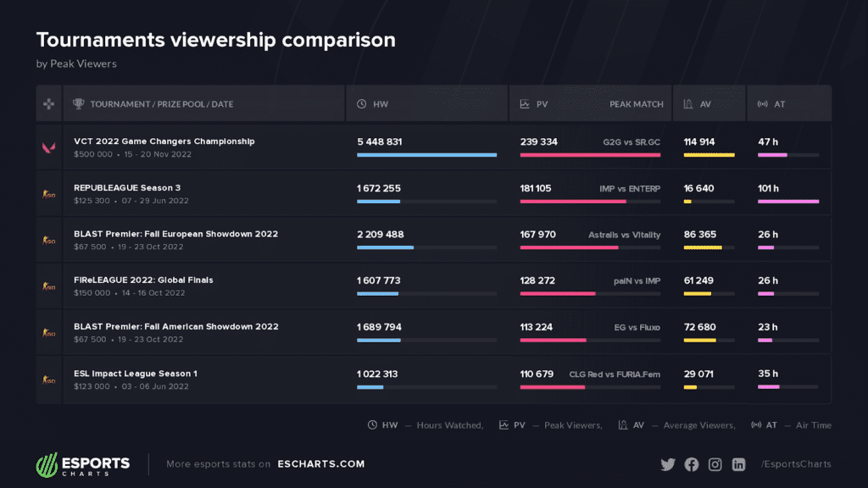Screen dimensions: 868x488
Task: Select the AT column header
Action: coord(780,104)
